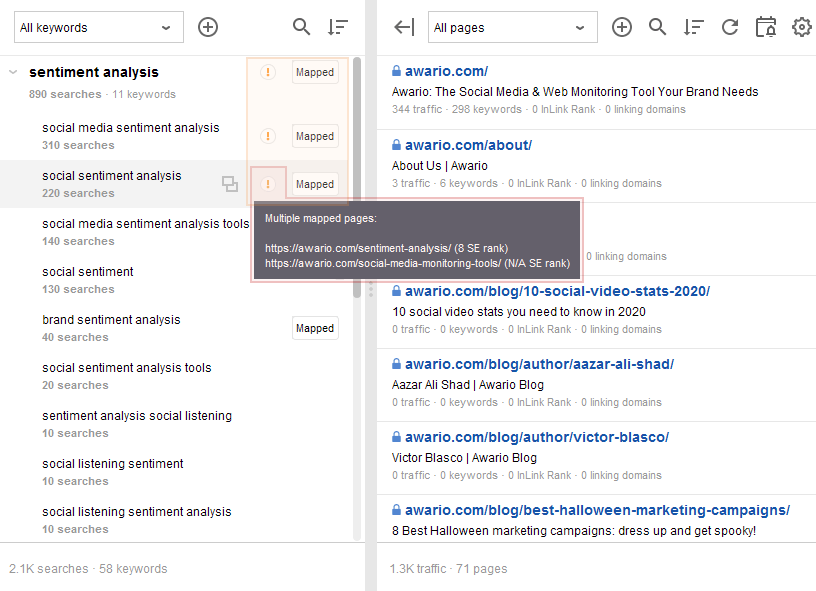Click the keyword list vertical scrollbar

click(357, 177)
